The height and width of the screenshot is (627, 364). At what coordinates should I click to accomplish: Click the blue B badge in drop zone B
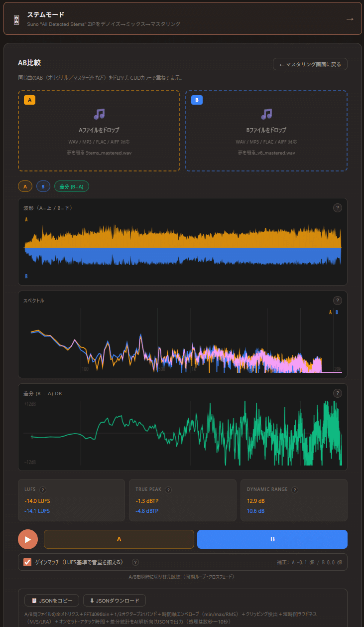pyautogui.click(x=197, y=100)
